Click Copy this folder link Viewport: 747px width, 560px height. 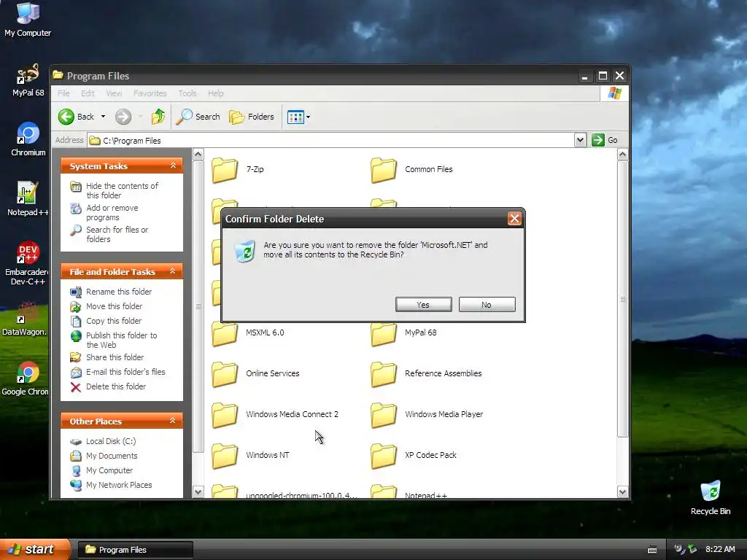[x=113, y=321]
